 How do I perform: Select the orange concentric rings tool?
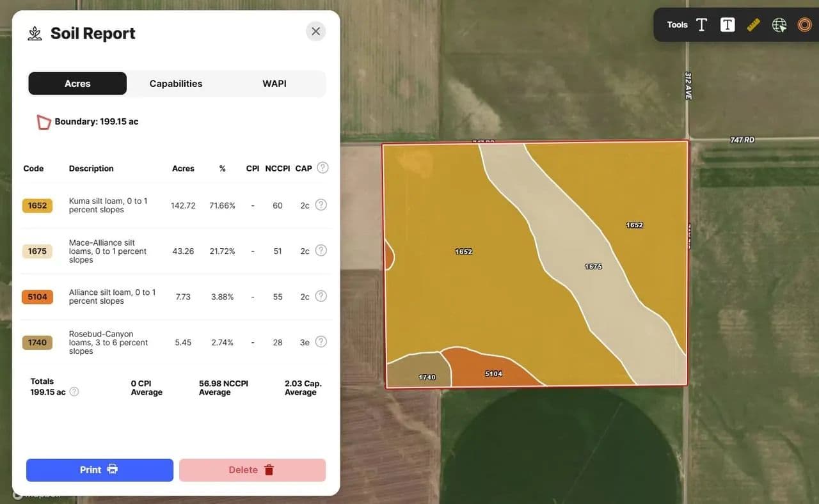(x=804, y=25)
